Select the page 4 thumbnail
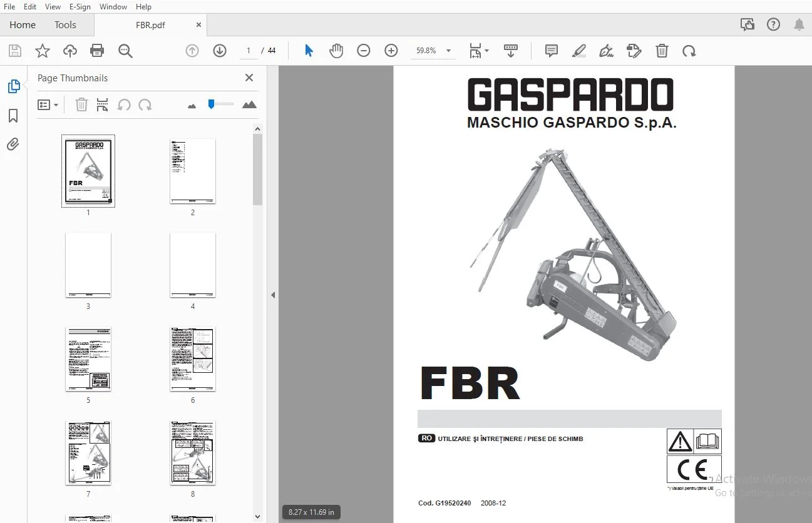Screen dimensions: 812x523 (193, 265)
